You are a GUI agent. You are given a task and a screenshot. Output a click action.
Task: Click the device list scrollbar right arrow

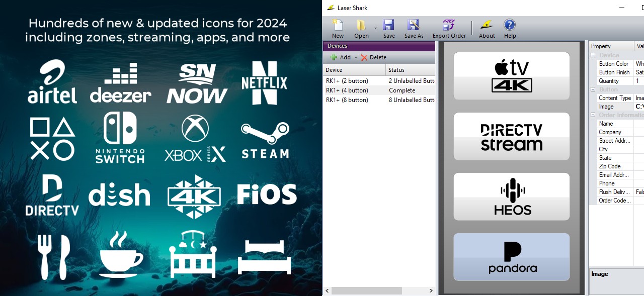(431, 290)
